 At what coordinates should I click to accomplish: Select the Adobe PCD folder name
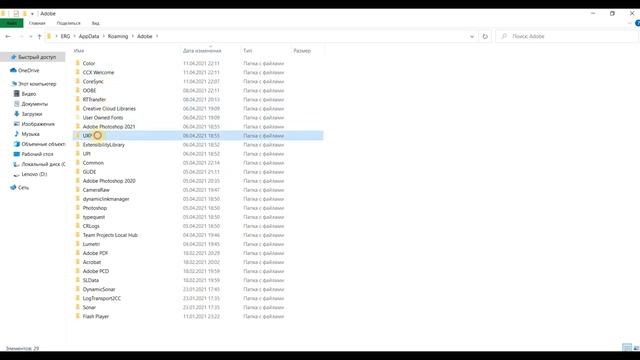point(96,271)
